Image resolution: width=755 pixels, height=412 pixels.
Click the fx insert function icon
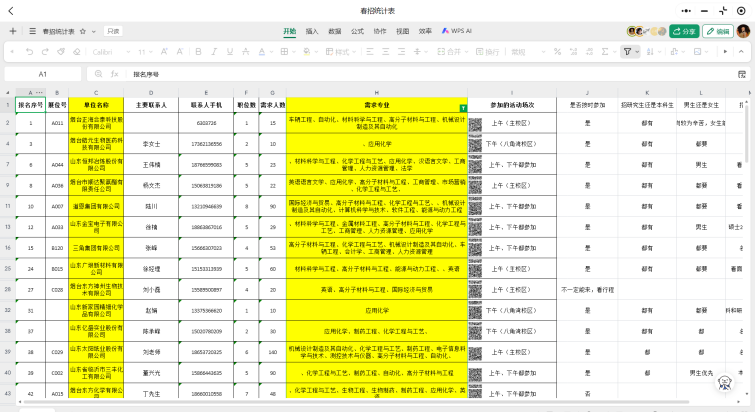pyautogui.click(x=115, y=74)
